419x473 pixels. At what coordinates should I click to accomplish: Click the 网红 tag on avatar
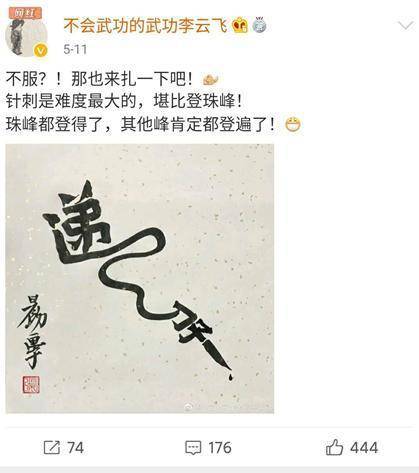tap(26, 13)
